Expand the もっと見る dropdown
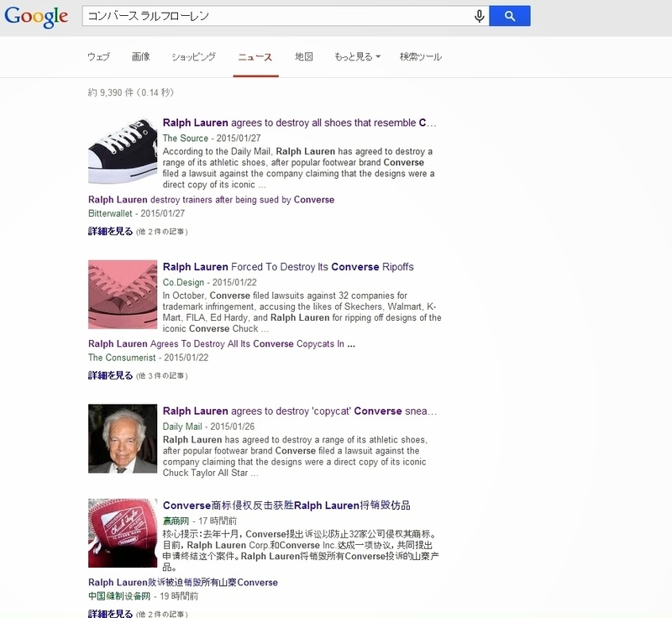Screen dimensions: 672x618 pos(357,56)
